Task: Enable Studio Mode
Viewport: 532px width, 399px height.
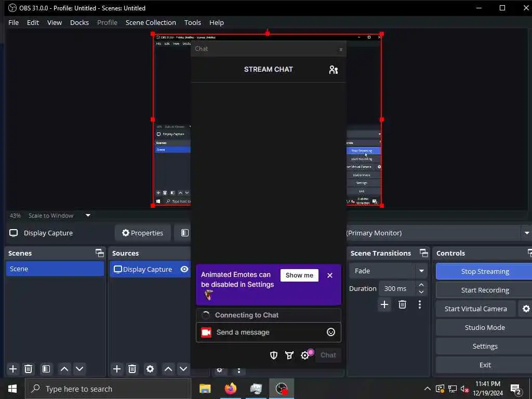Action: tap(484, 327)
